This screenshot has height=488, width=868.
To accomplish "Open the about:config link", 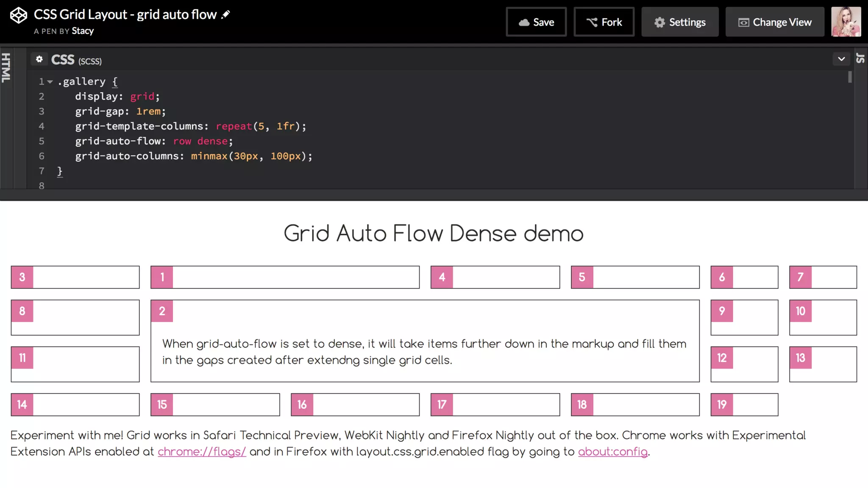I will coord(612,452).
